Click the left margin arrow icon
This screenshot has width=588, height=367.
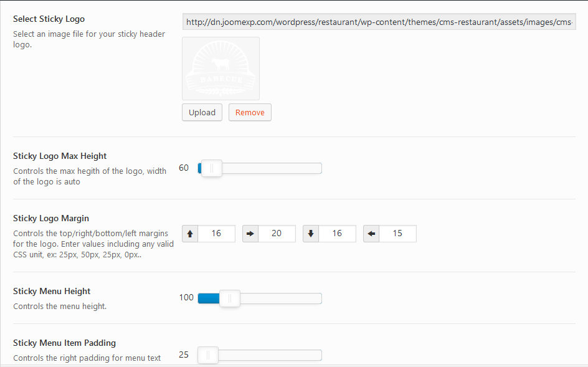point(371,234)
